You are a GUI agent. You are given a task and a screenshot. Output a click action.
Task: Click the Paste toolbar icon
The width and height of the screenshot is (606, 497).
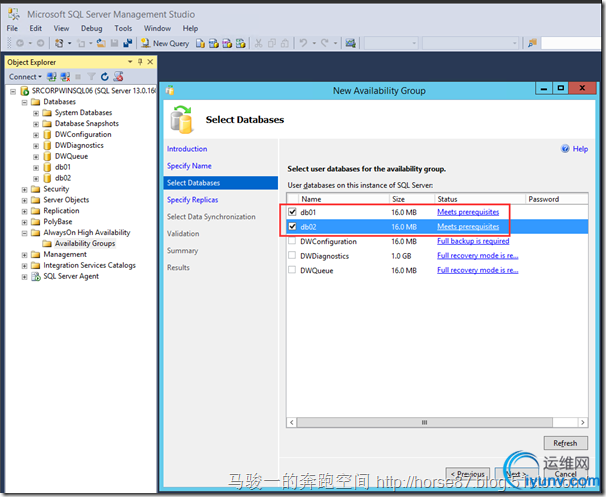click(x=285, y=43)
